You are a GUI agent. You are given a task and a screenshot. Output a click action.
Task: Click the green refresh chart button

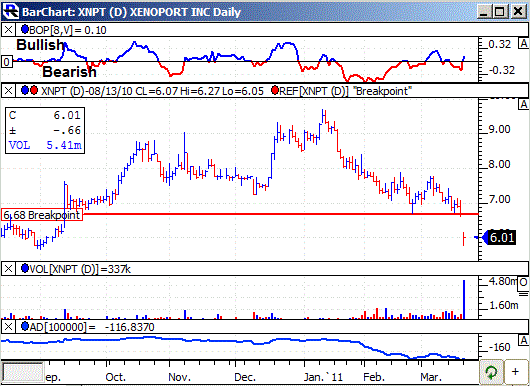click(x=491, y=372)
